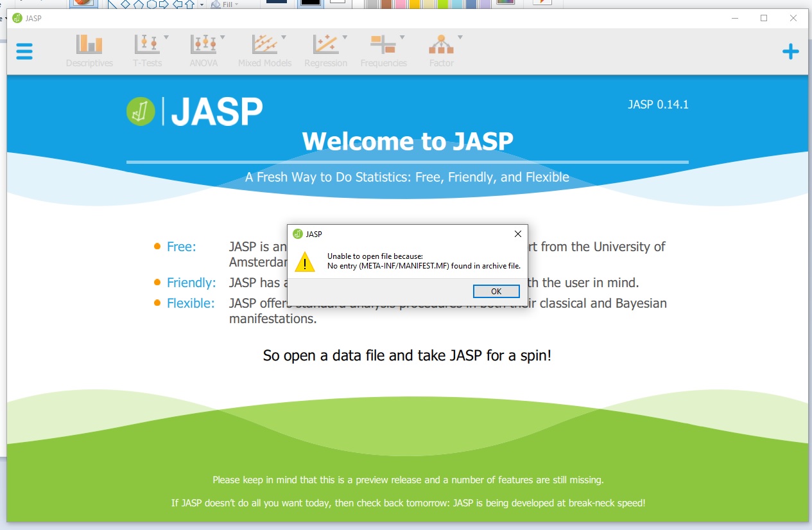
Task: Open the shapes gallery dropdown arrow
Action: coord(201,4)
